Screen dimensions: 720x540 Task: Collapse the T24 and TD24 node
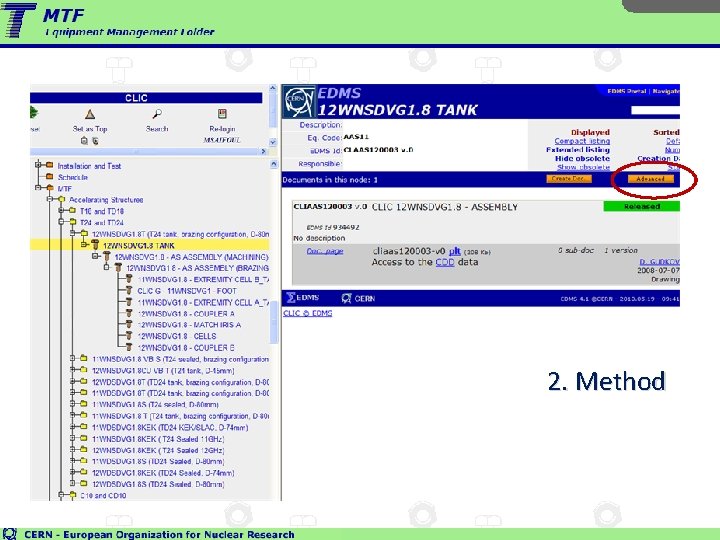pyautogui.click(x=62, y=222)
